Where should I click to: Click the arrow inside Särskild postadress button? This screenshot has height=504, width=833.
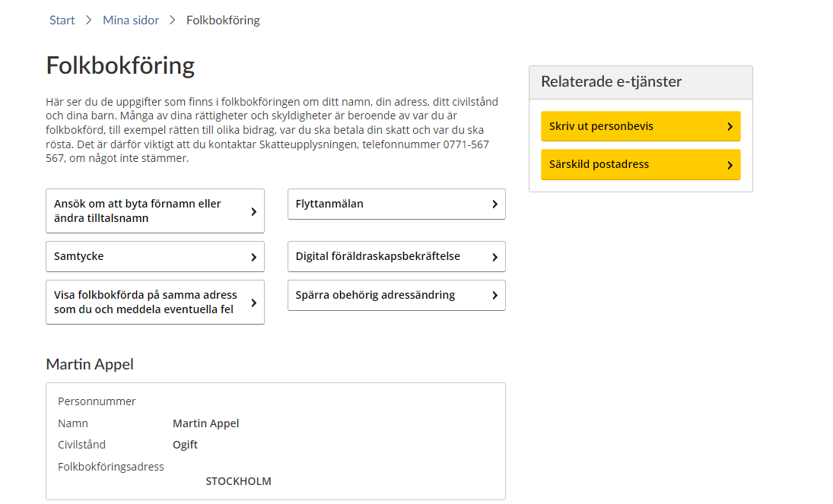point(728,164)
